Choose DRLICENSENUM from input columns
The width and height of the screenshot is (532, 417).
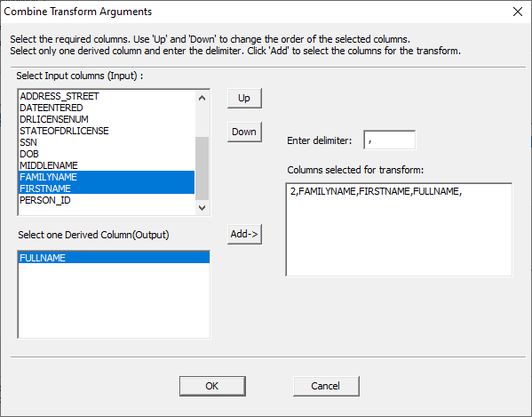(107, 119)
